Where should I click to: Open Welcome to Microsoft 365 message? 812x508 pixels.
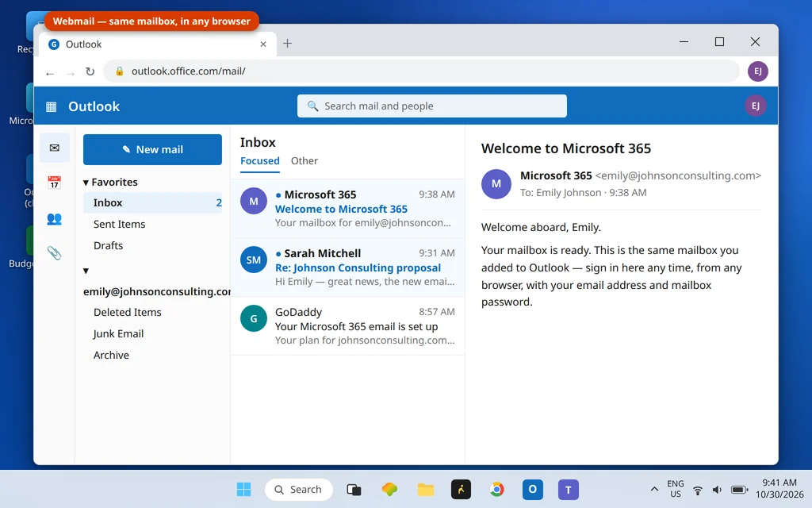(x=347, y=209)
